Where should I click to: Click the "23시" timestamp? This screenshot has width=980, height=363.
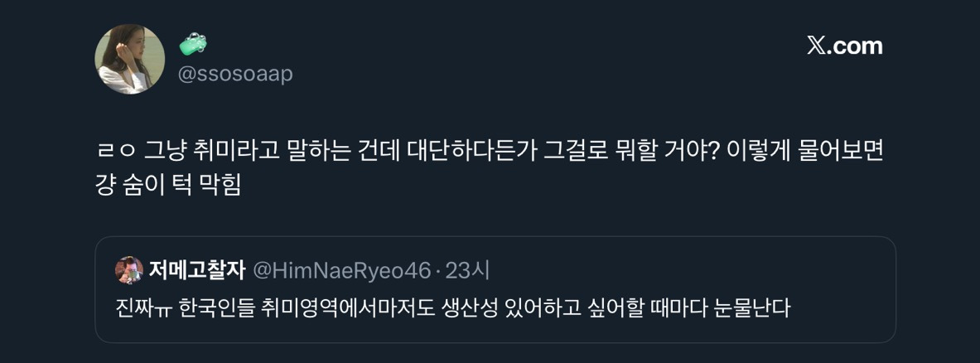point(468,270)
